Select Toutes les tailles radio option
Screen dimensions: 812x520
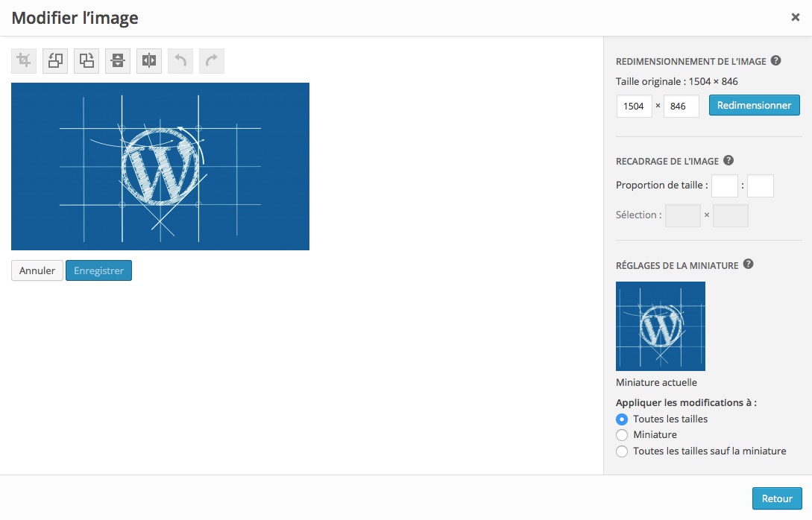622,419
